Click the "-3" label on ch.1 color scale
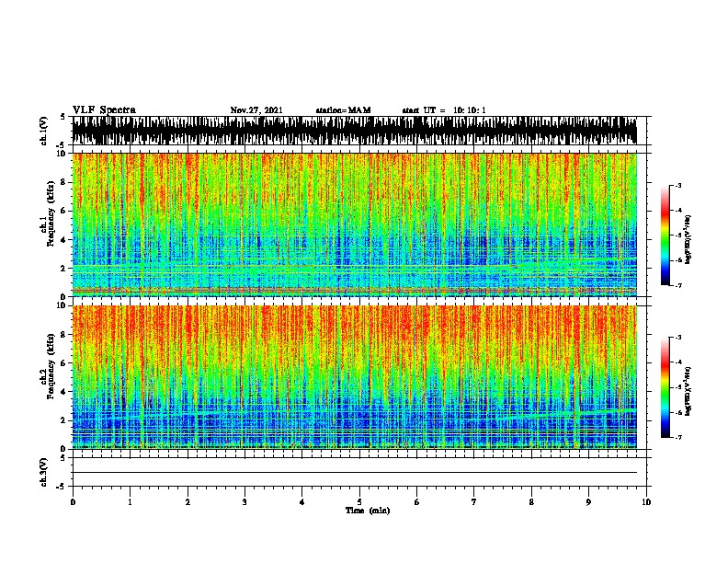The image size is (728, 563). [x=678, y=185]
